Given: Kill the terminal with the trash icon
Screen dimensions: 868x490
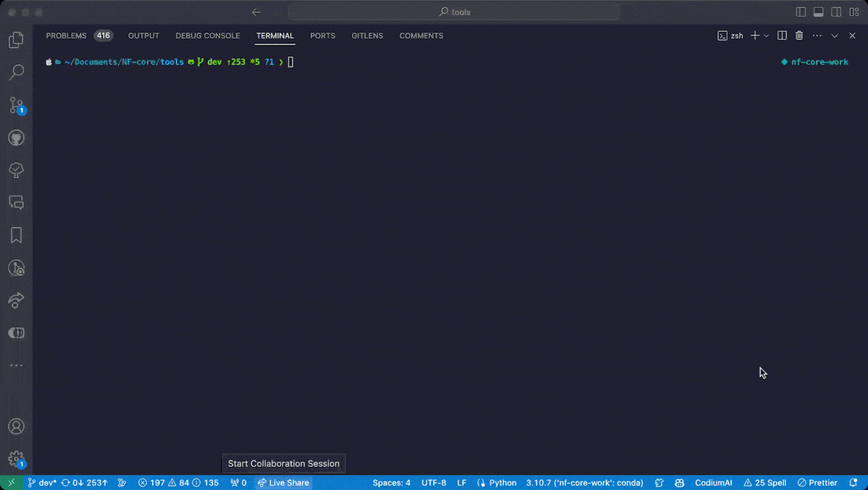Looking at the screenshot, I should pyautogui.click(x=799, y=35).
